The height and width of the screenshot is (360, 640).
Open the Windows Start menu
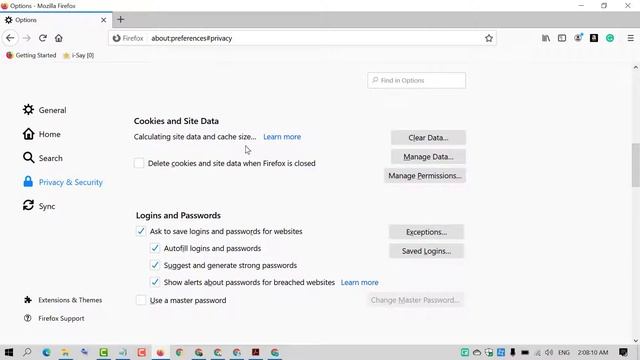(x=9, y=352)
